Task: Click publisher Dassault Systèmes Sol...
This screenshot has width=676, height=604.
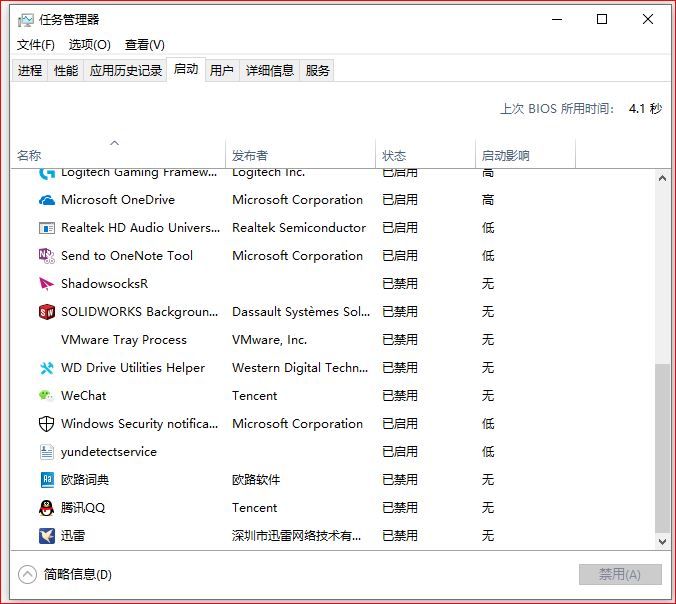Action: point(301,312)
